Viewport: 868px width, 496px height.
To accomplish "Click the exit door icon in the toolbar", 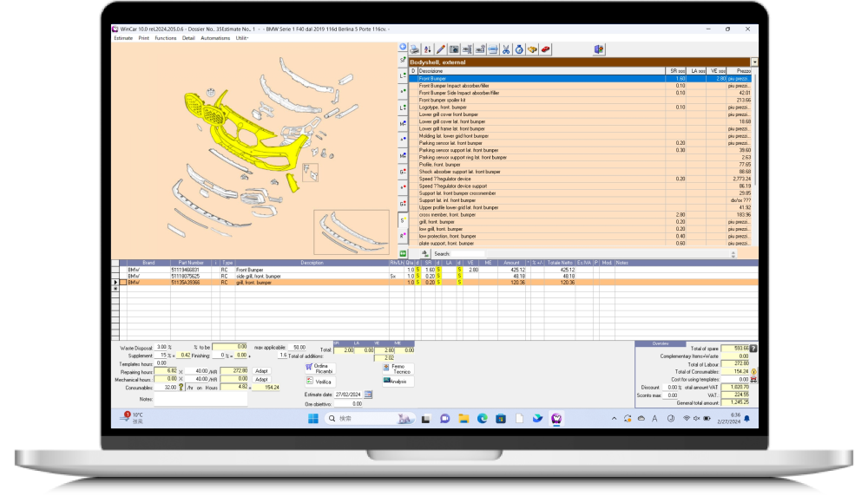I will pyautogui.click(x=598, y=49).
